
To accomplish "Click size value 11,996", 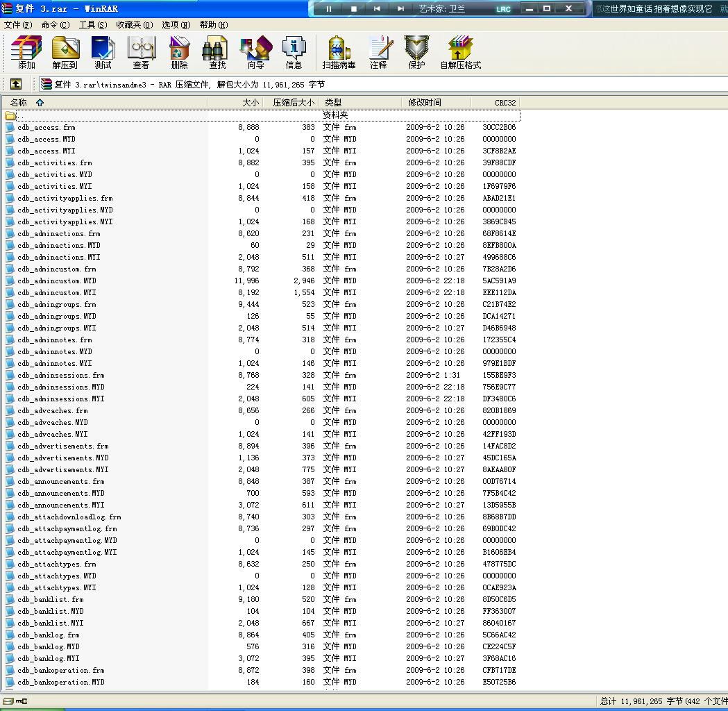I will tap(246, 281).
